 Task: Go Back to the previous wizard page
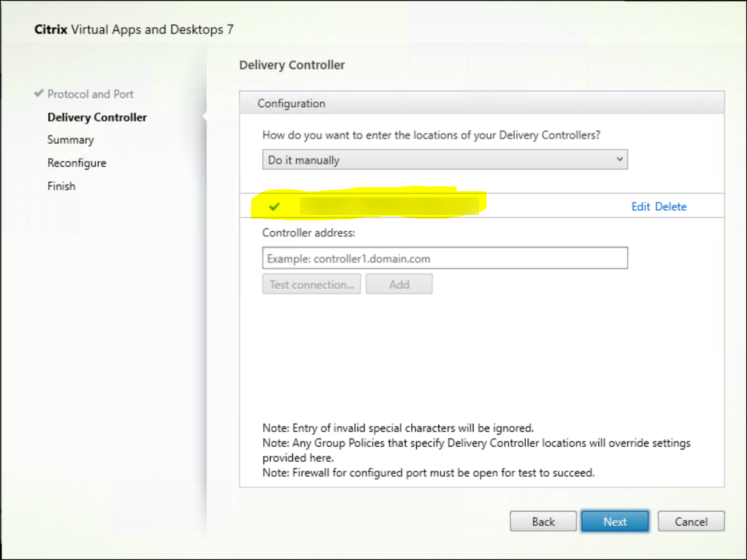point(543,521)
